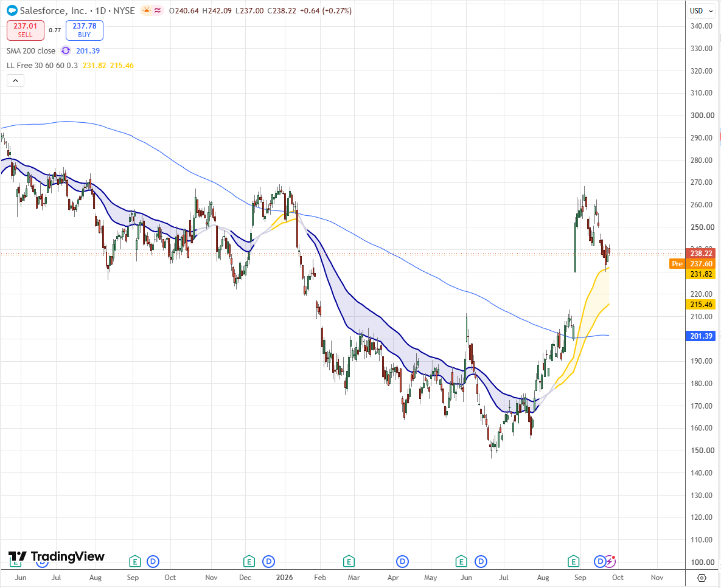This screenshot has height=588, width=721.
Task: Click the yellow 231.82 axis label
Action: tap(701, 274)
